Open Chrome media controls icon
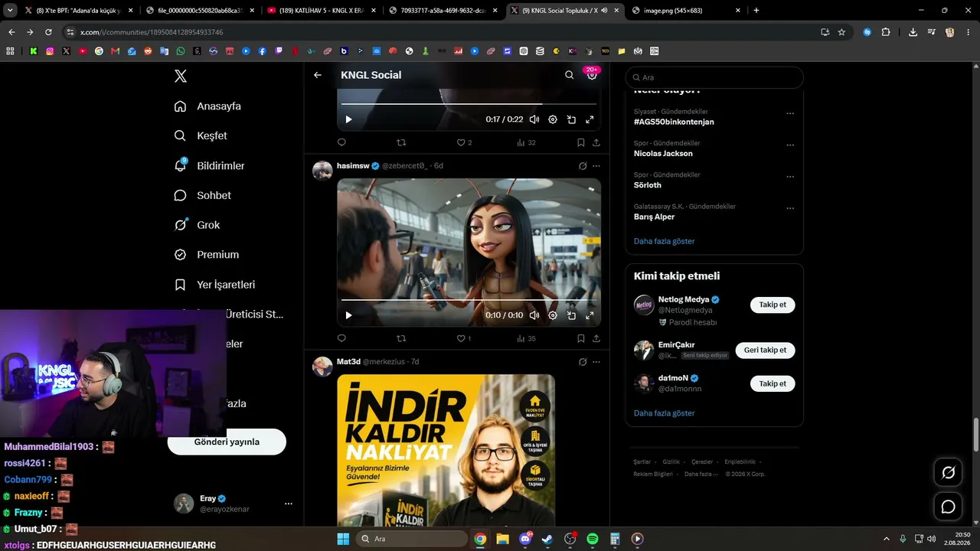 tap(931, 32)
